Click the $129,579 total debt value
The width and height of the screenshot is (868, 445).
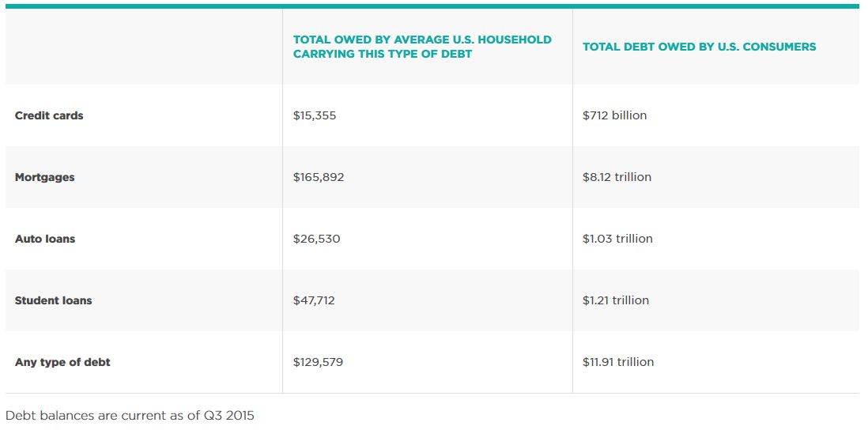318,362
